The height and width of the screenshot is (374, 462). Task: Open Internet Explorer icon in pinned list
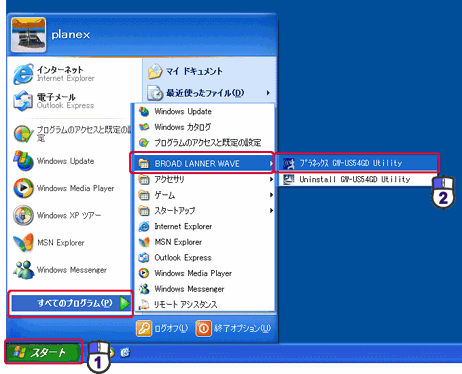coord(23,74)
